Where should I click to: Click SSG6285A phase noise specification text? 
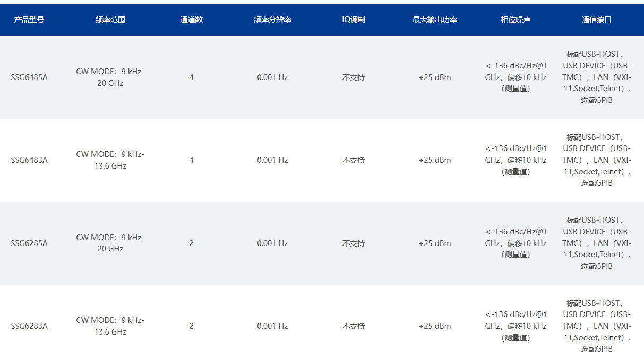click(x=516, y=243)
